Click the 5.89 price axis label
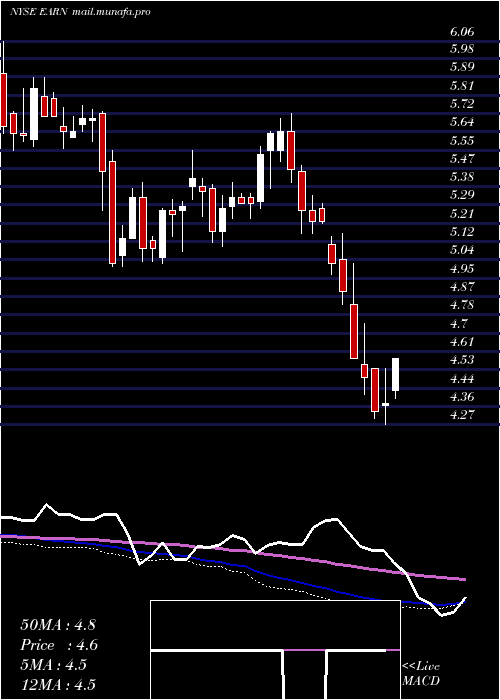Image resolution: width=500 pixels, height=700 pixels. pos(462,67)
